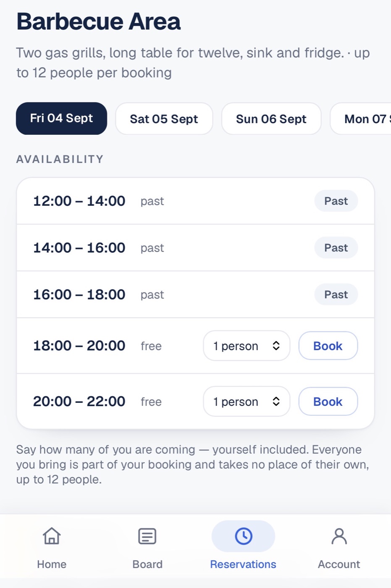Click up-down arrows on 20:00 person selector
391x588 pixels.
click(x=276, y=401)
